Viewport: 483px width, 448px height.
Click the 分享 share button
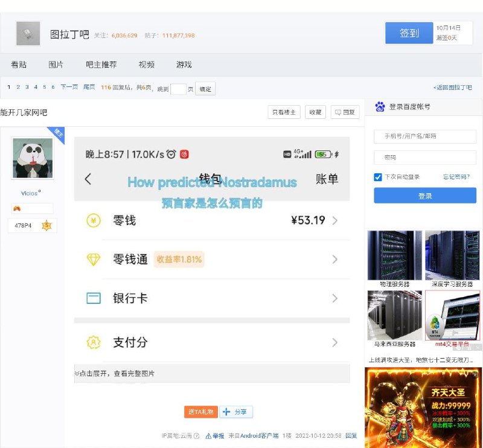tap(236, 412)
